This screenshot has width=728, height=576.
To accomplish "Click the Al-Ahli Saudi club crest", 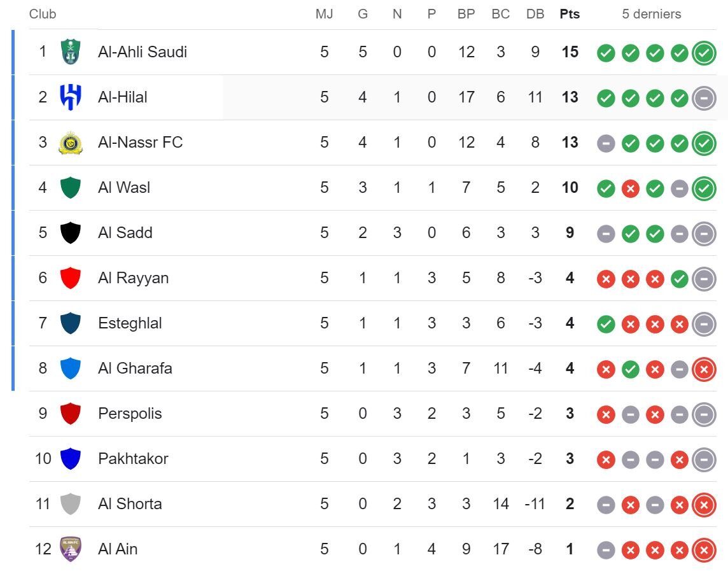I will point(70,52).
